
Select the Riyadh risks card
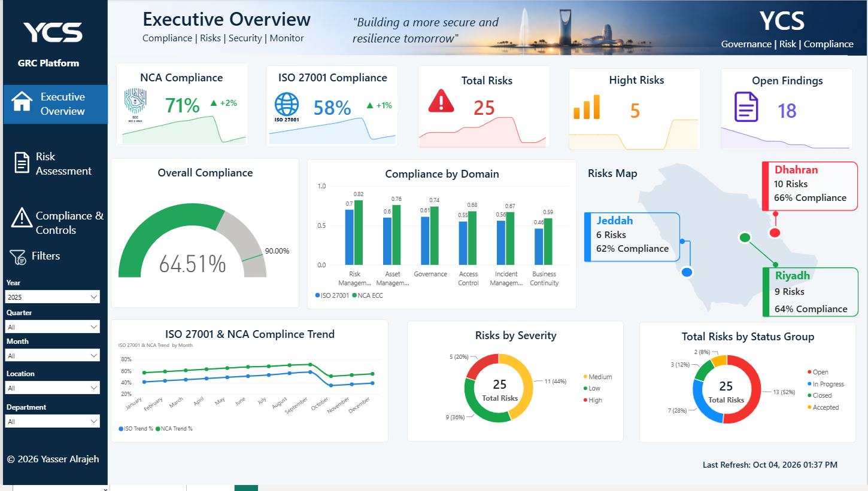point(810,292)
